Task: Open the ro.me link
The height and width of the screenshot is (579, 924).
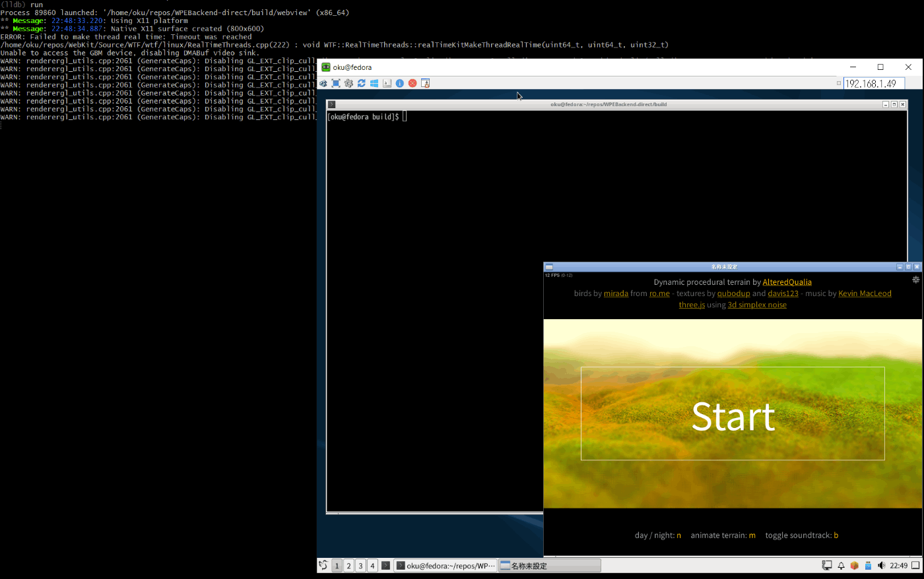Action: (x=659, y=293)
